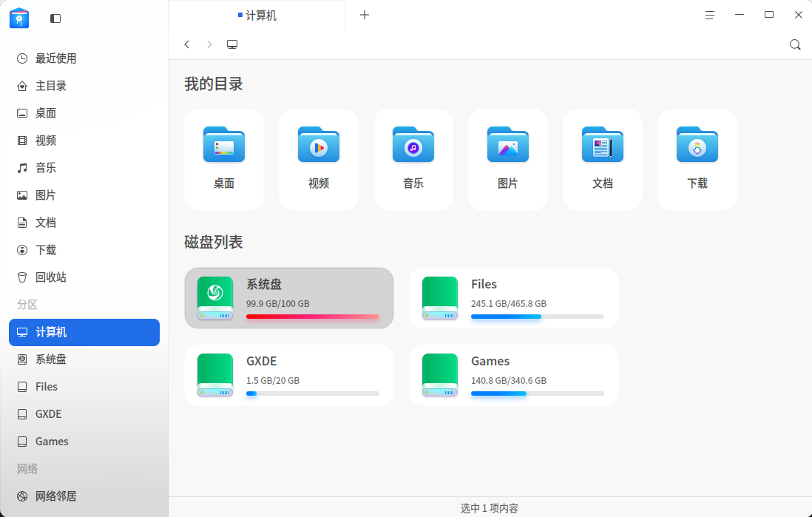Open 网络邻居 network neighbors in sidebar
The width and height of the screenshot is (812, 517).
click(x=84, y=496)
